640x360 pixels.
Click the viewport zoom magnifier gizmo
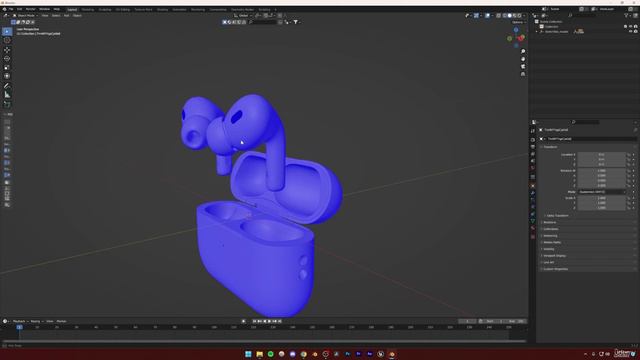(523, 51)
